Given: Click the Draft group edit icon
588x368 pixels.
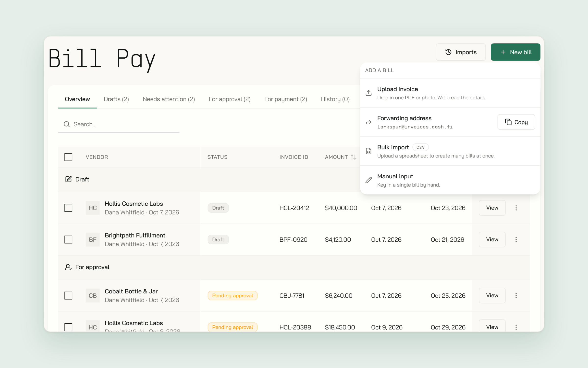Looking at the screenshot, I should pyautogui.click(x=68, y=179).
